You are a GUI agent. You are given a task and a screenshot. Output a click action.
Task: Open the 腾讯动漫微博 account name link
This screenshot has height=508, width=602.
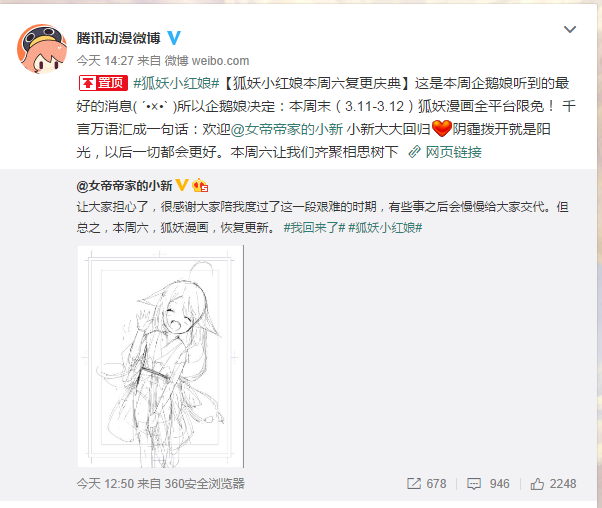[x=118, y=38]
